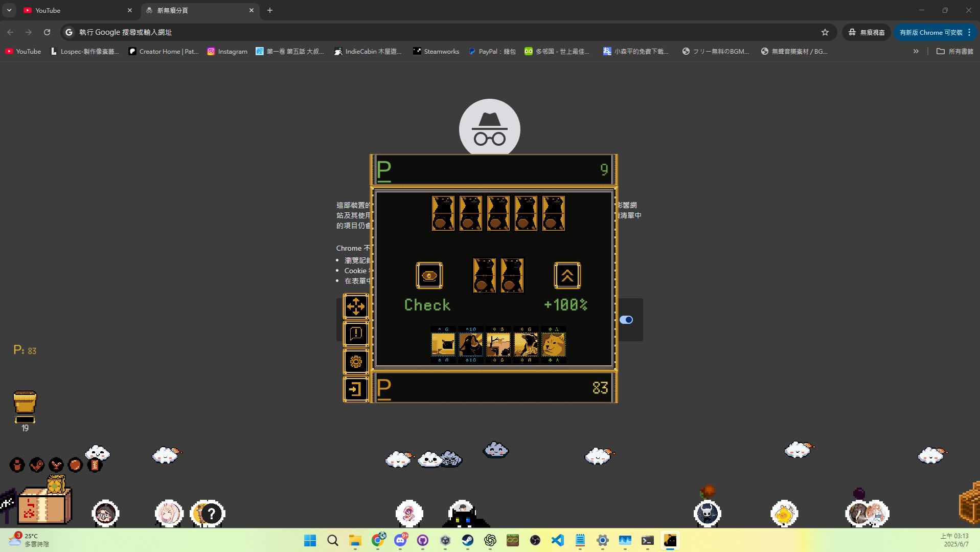The height and width of the screenshot is (552, 980).
Task: Expand the tab search dropdown arrow
Action: (x=9, y=10)
